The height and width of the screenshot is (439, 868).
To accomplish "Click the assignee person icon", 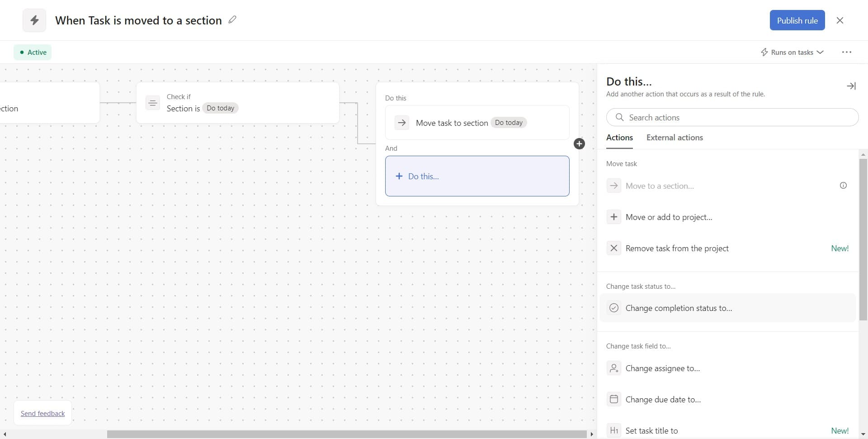I will (613, 368).
